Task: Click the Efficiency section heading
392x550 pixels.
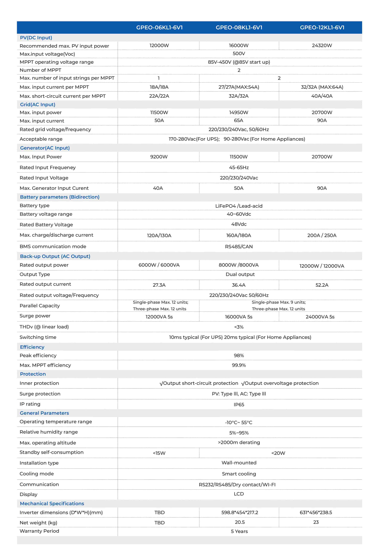Action: 32,347
